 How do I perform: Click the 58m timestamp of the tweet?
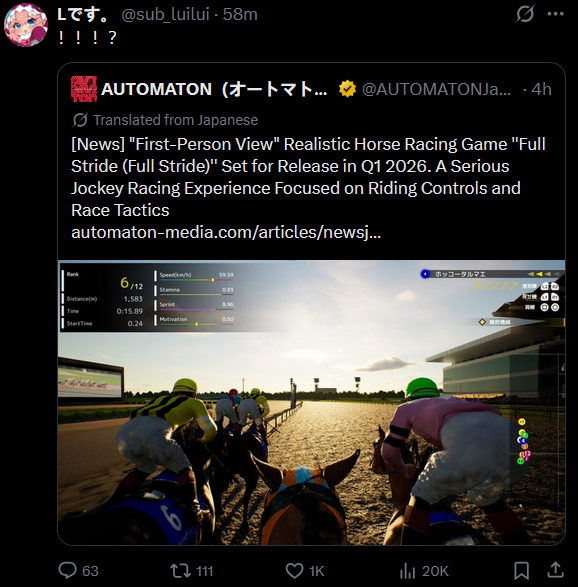pos(240,15)
